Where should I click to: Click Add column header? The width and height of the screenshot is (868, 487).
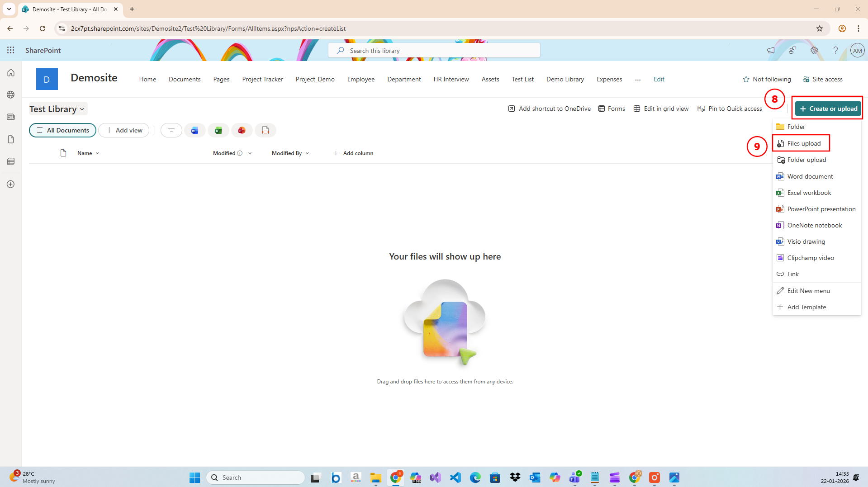click(x=353, y=153)
